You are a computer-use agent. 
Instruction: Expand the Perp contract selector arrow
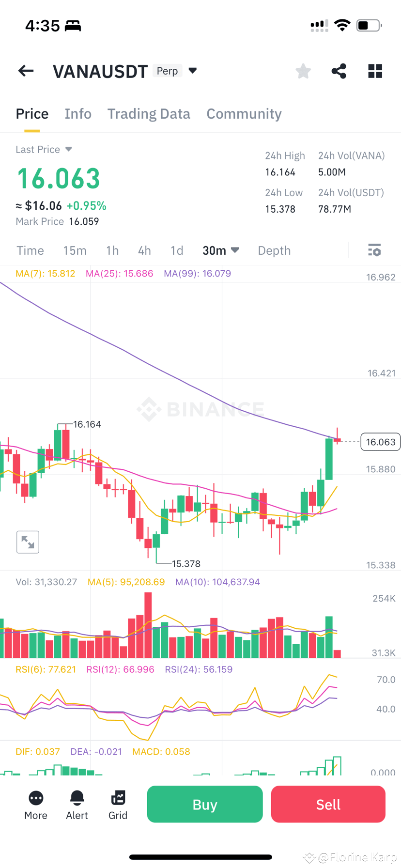pos(192,70)
